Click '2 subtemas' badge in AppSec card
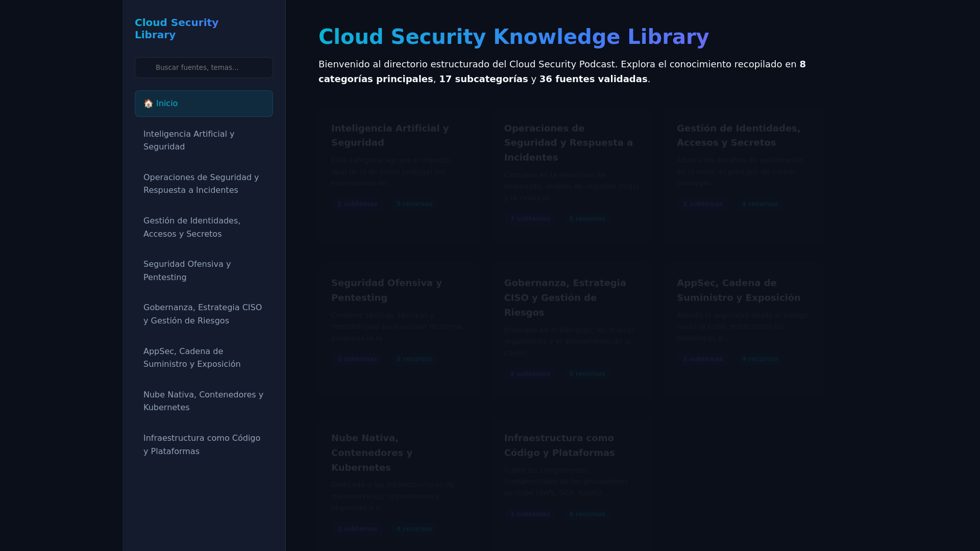Screen dimensions: 980x551 point(703,359)
